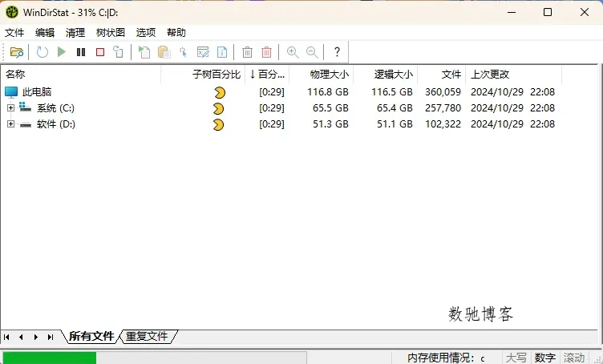Click the cursor select explorer icon
This screenshot has width=603, height=364.
[183, 52]
